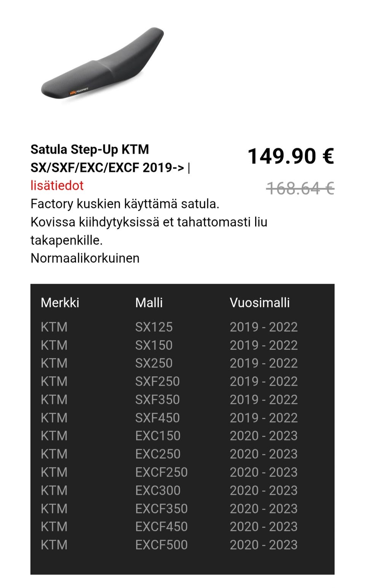This screenshot has width=365, height=588.
Task: Click the lisätiedot link
Action: point(57,185)
